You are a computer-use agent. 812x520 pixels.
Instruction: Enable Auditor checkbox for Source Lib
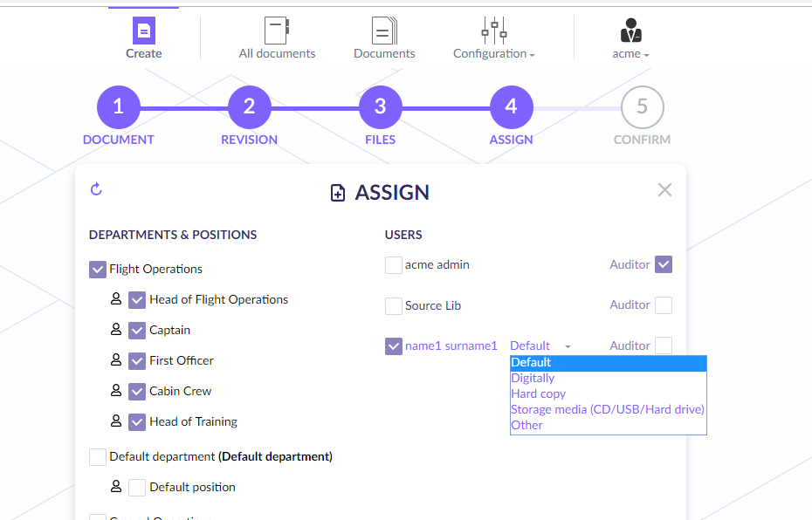(x=664, y=305)
